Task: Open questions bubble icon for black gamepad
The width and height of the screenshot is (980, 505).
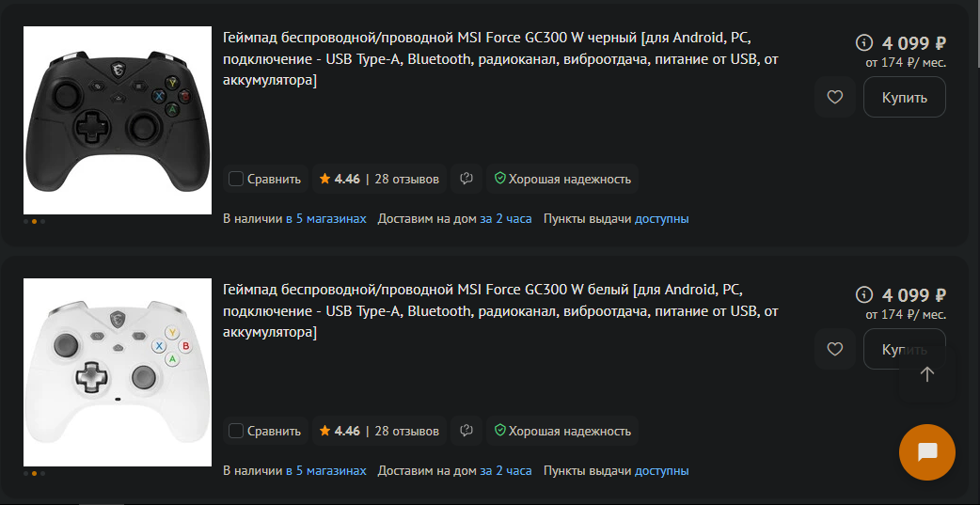Action: [x=466, y=179]
